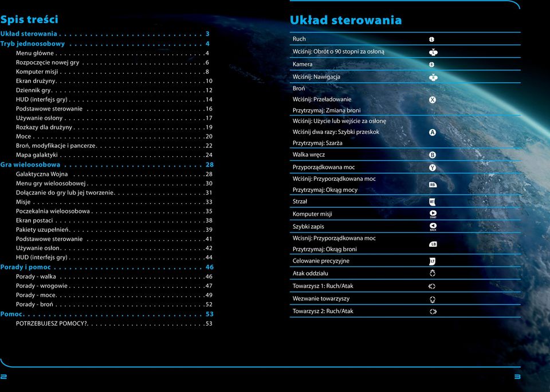Click page number 2 in the corner
Screen dimensions: 550x392
click(x=3, y=377)
